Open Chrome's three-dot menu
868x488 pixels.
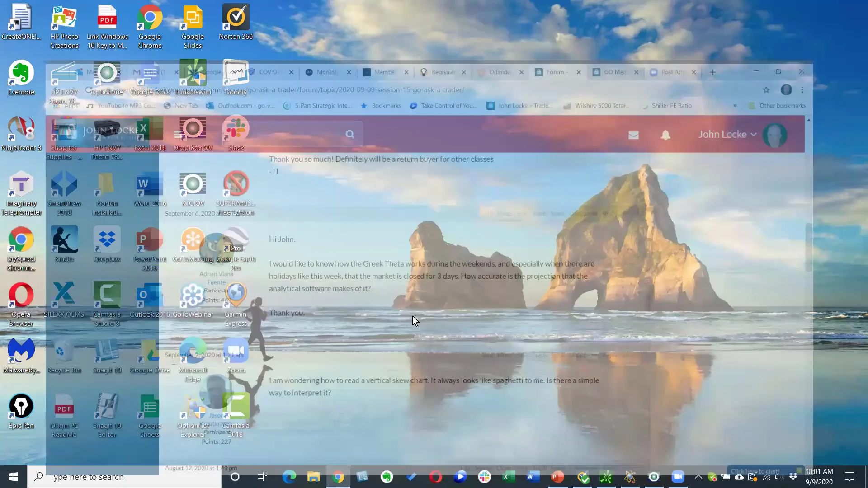tap(802, 90)
